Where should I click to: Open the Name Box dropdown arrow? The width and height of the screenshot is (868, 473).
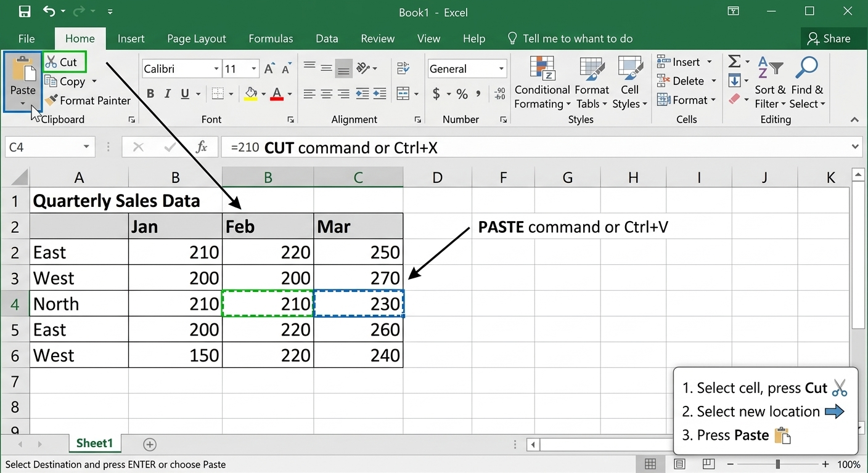point(86,147)
